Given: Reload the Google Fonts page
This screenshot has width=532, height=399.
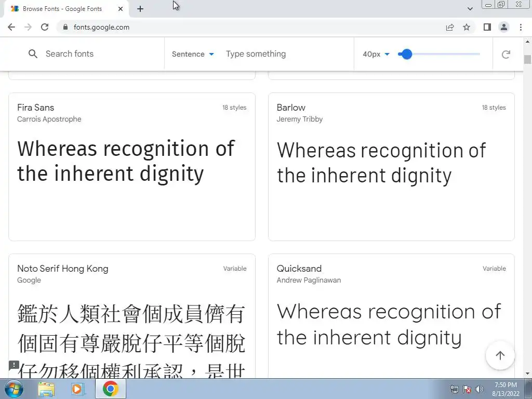Looking at the screenshot, I should [45, 27].
